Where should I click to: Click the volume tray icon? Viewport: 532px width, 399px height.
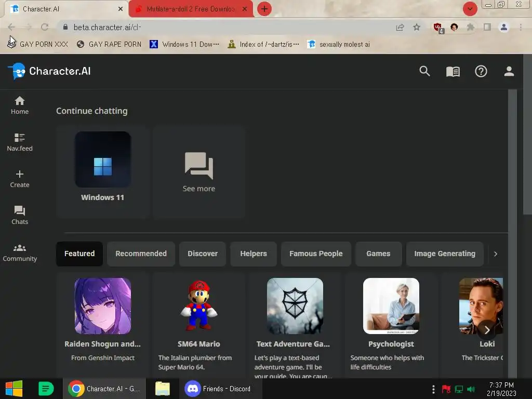[x=471, y=389]
